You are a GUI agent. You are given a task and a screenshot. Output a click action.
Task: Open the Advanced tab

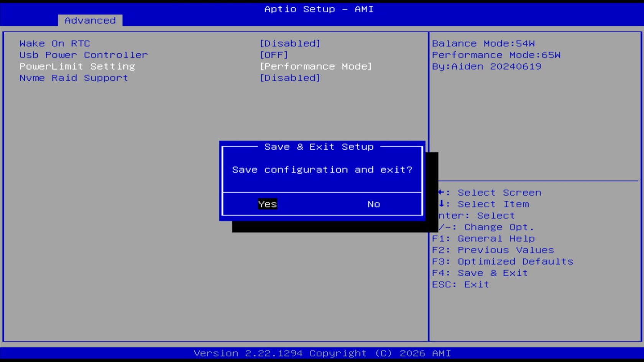[x=90, y=20]
